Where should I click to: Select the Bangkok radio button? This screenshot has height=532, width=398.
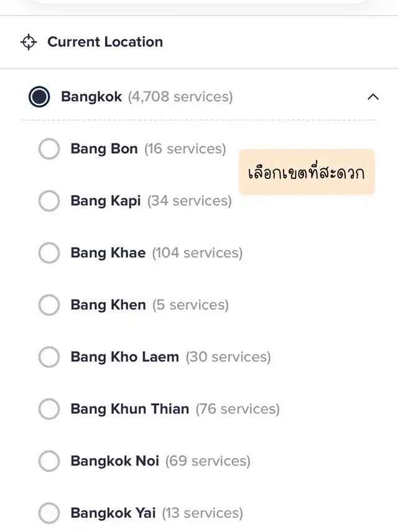[39, 97]
